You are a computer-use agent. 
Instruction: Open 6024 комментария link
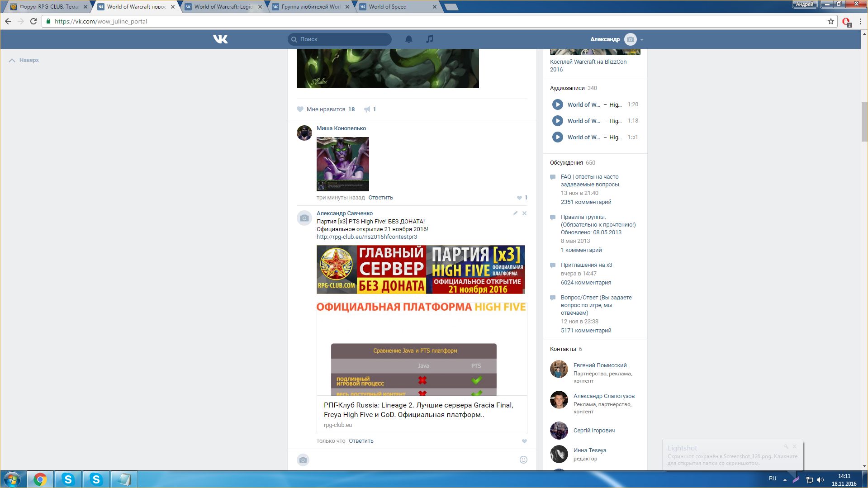pyautogui.click(x=586, y=283)
